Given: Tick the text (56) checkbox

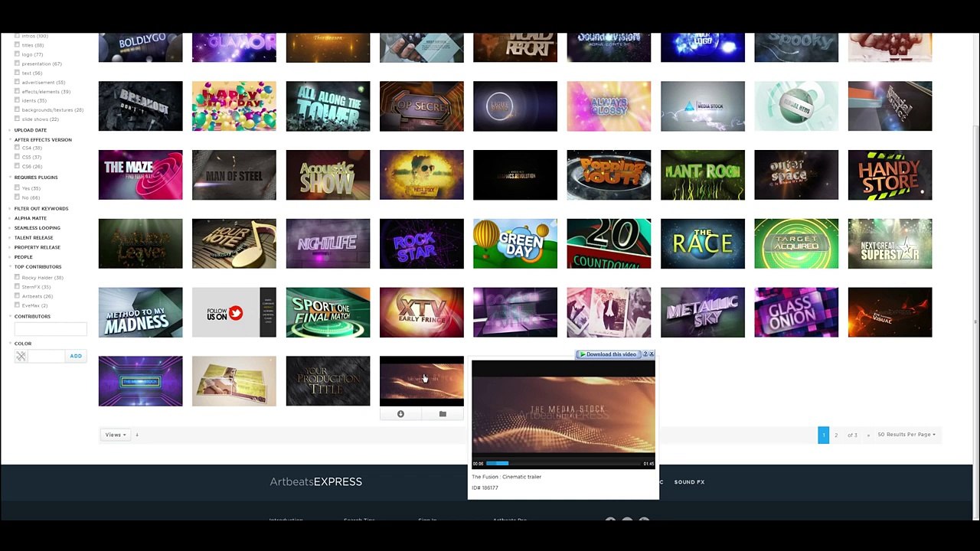Looking at the screenshot, I should (x=18, y=73).
